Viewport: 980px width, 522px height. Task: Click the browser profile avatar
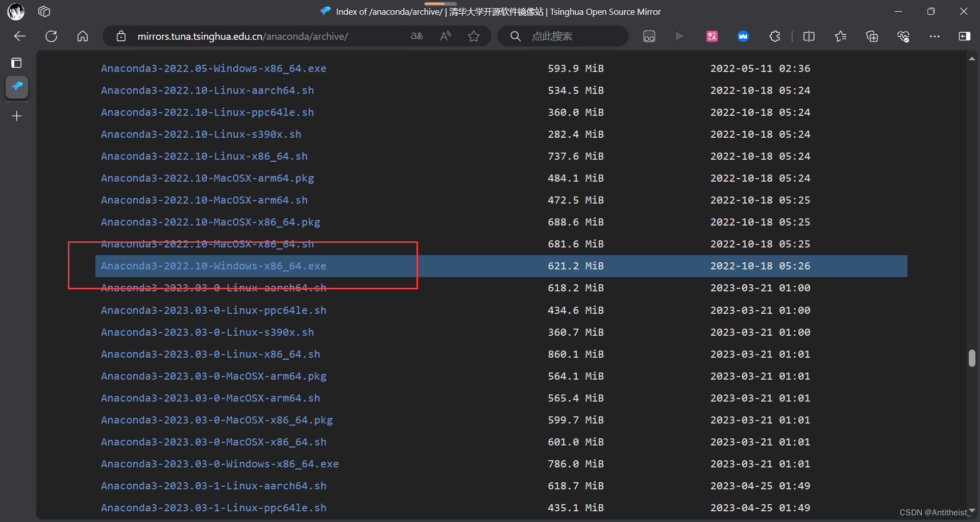(x=16, y=11)
